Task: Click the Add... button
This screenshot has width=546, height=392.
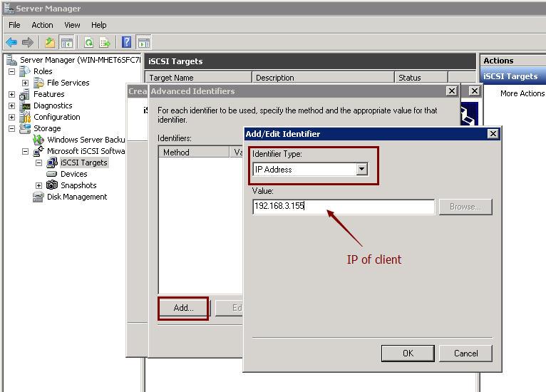Action: (183, 308)
